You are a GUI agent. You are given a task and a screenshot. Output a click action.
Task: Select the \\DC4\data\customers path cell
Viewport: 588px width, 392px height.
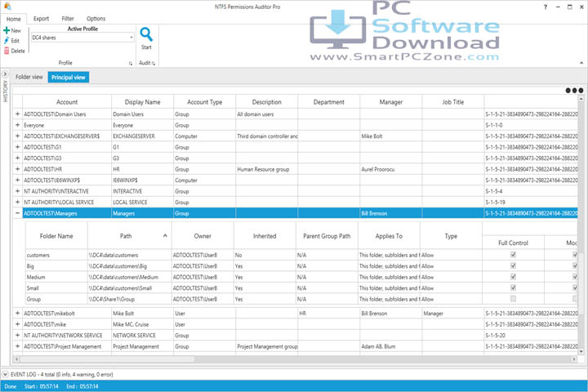click(129, 255)
